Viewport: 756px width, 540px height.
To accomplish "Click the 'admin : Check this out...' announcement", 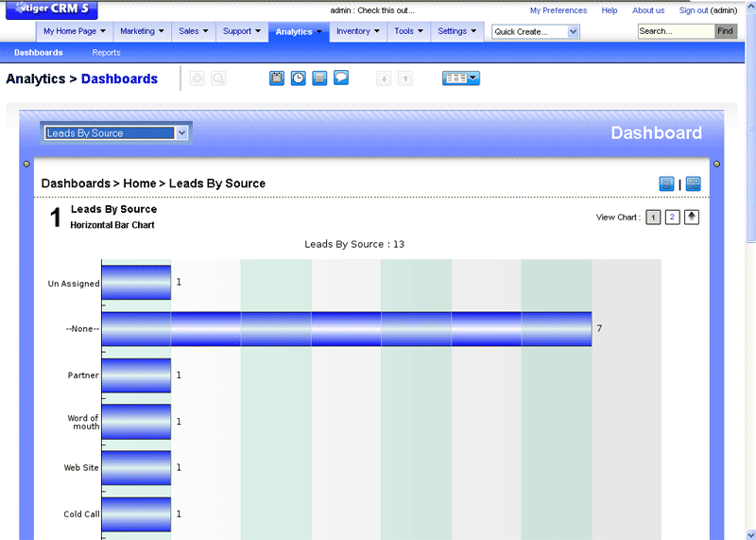I will (372, 10).
